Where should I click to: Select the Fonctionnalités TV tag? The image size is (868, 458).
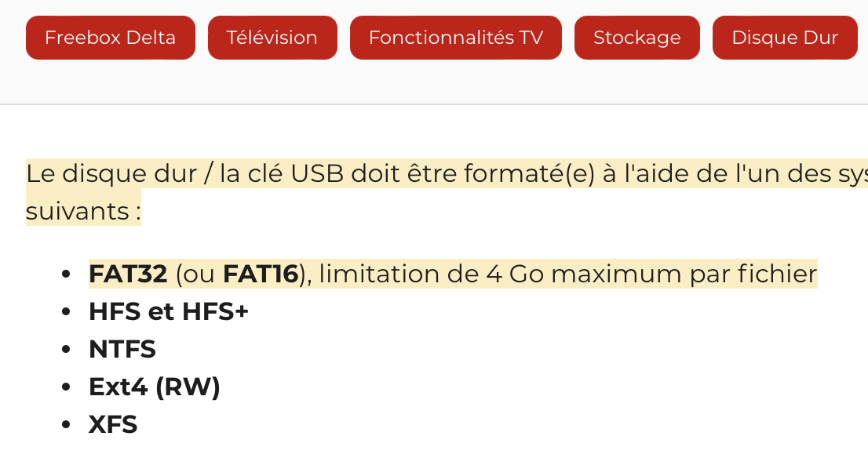click(x=455, y=38)
